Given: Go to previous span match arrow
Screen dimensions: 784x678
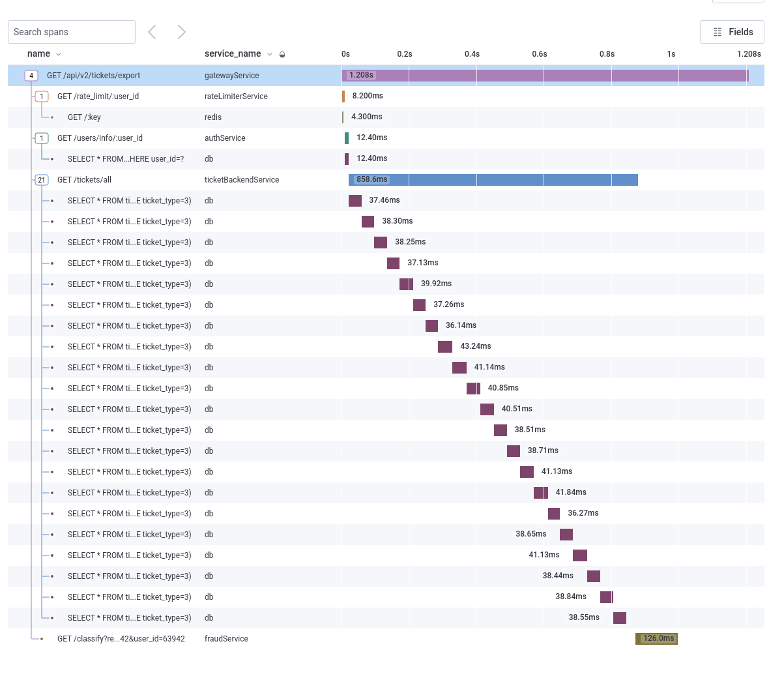Looking at the screenshot, I should coord(152,32).
